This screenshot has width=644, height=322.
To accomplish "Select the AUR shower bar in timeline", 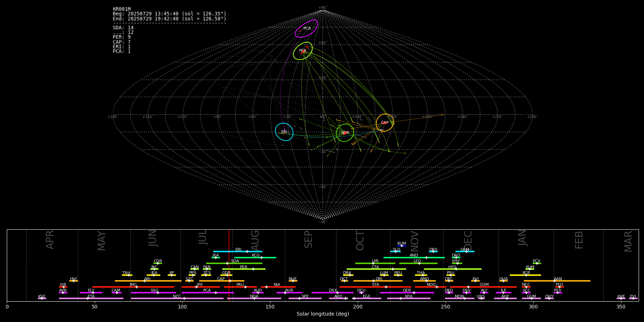I will pos(289,293).
